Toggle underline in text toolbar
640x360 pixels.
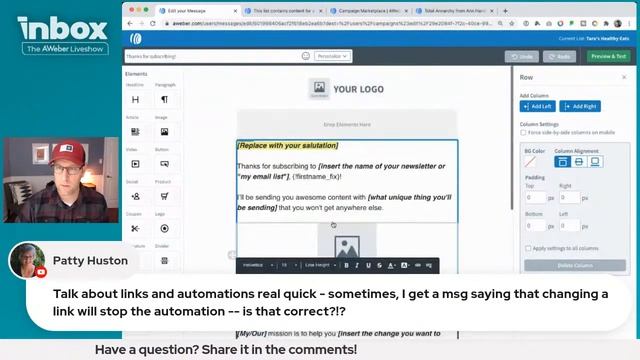[368, 265]
